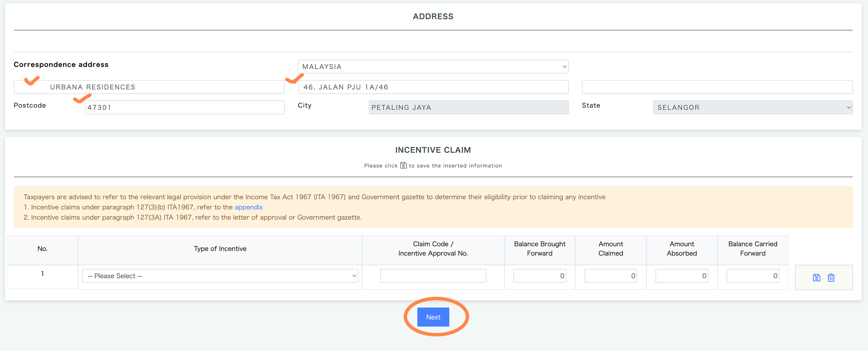Image resolution: width=868 pixels, height=351 pixels.
Task: Click the 46, JALAN PJU 1A/46 field
Action: coord(433,87)
